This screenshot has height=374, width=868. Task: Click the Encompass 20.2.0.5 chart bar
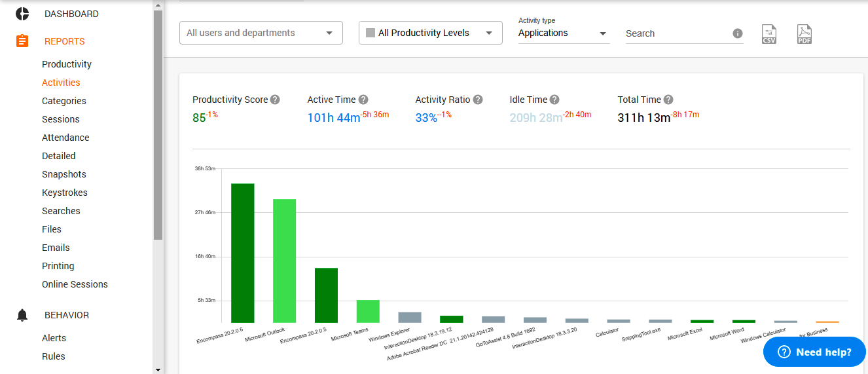pyautogui.click(x=326, y=295)
